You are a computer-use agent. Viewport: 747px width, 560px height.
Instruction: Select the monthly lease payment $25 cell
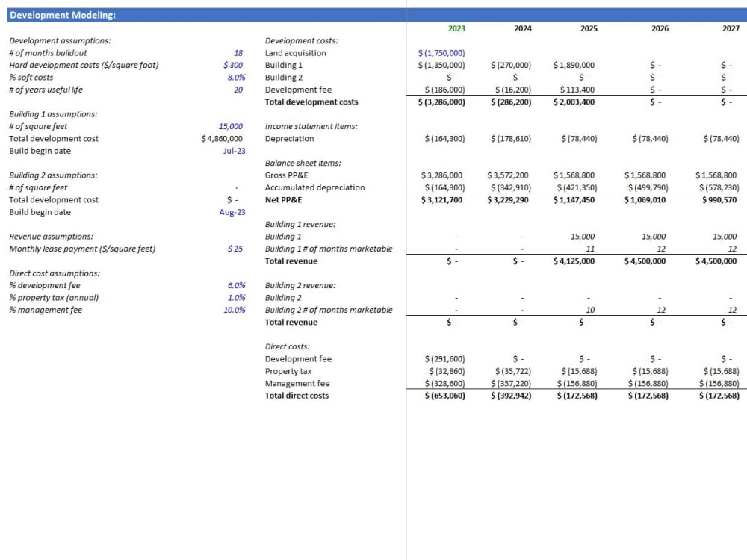pyautogui.click(x=235, y=249)
